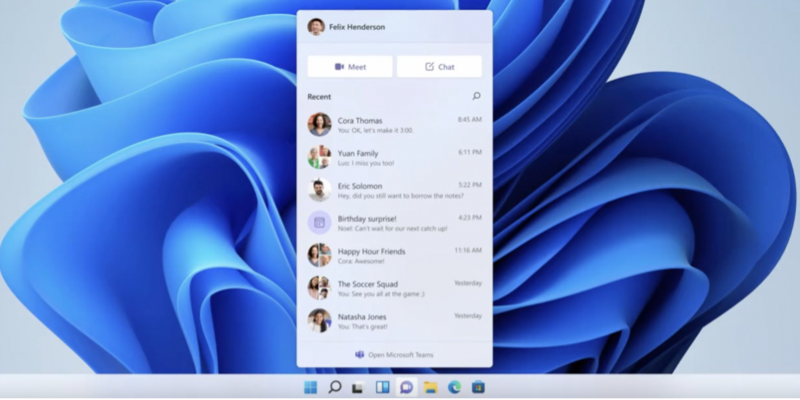
Task: Open the Widgets panel from the taskbar
Action: pyautogui.click(x=382, y=387)
